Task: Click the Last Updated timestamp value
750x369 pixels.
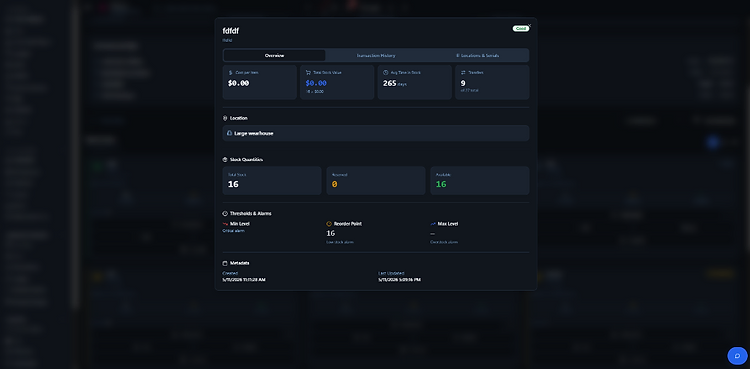Action: (x=399, y=280)
